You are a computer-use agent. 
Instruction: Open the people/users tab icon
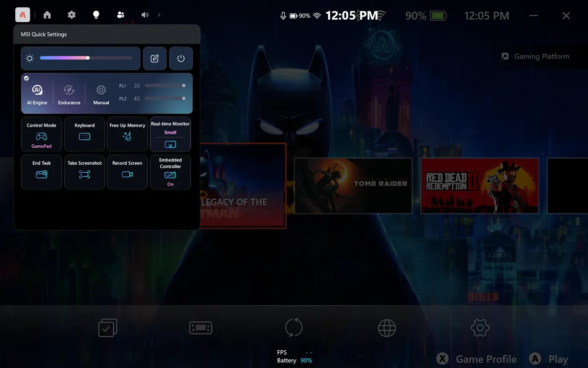[121, 15]
